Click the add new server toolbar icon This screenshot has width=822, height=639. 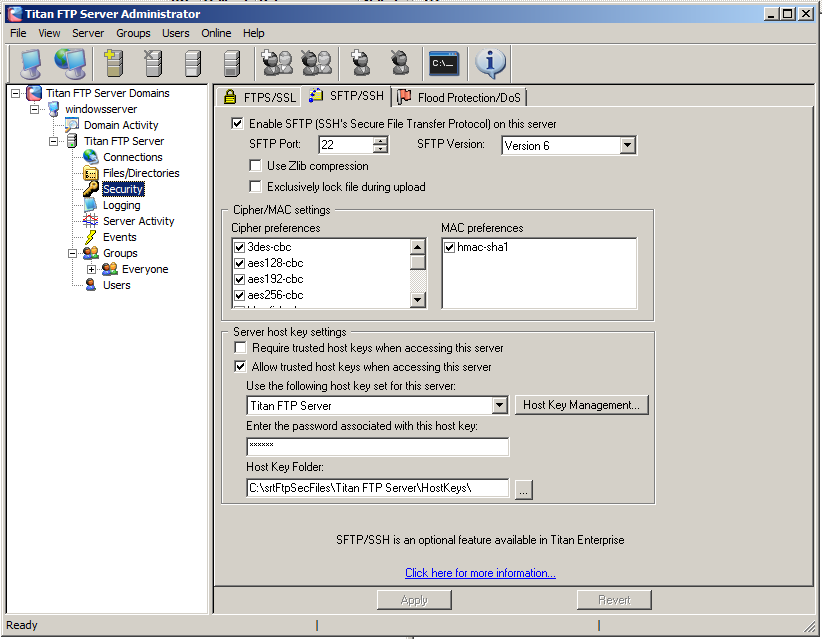click(114, 63)
